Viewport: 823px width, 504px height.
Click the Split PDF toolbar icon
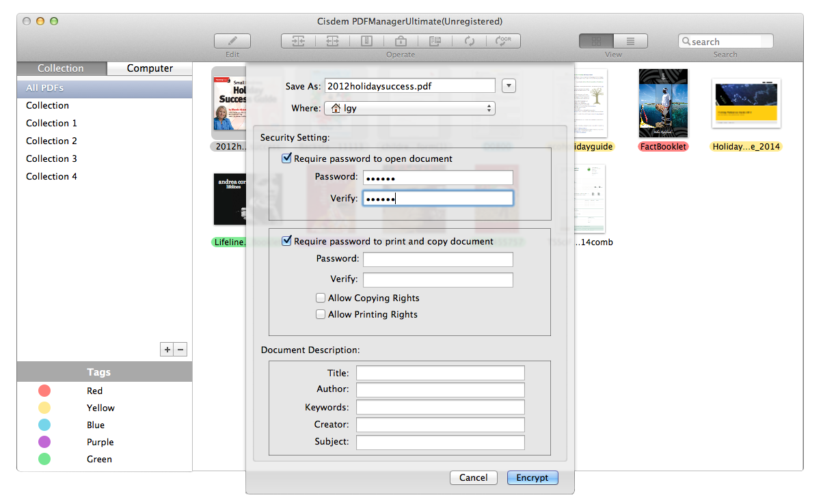tap(333, 41)
